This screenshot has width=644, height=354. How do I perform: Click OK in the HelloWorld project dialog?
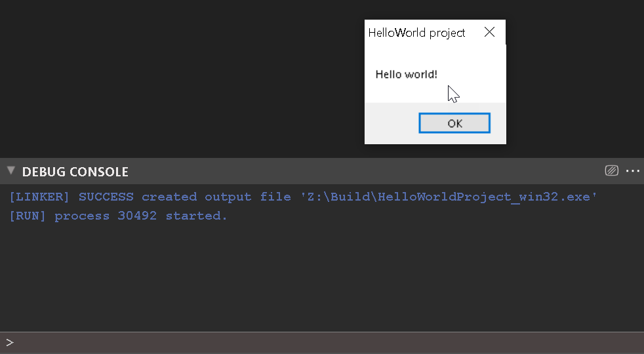click(454, 123)
